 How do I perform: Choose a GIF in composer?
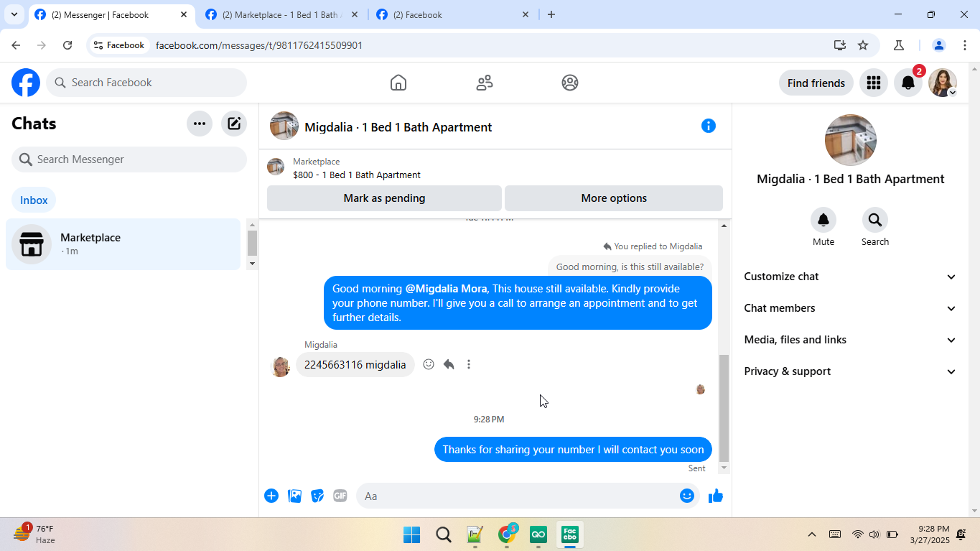340,496
